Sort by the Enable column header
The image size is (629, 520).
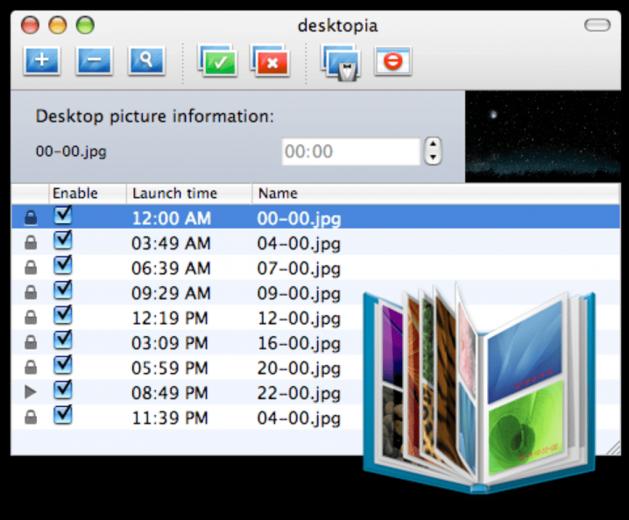tap(87, 193)
